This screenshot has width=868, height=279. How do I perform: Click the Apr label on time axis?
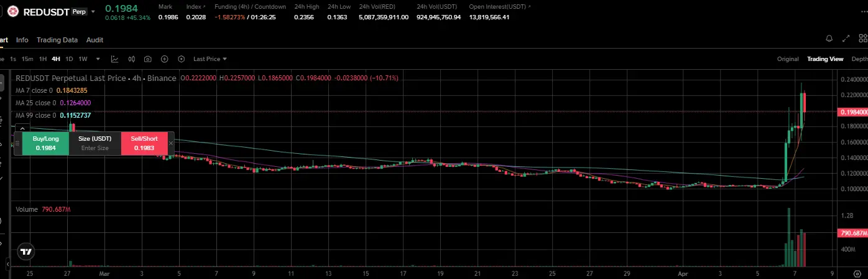(x=682, y=273)
